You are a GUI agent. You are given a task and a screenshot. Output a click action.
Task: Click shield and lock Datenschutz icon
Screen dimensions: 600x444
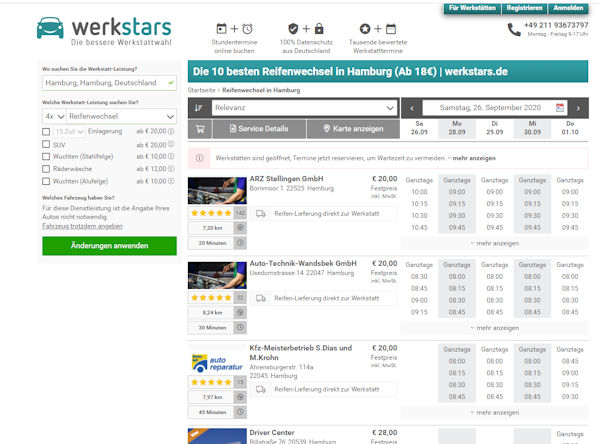pyautogui.click(x=306, y=29)
